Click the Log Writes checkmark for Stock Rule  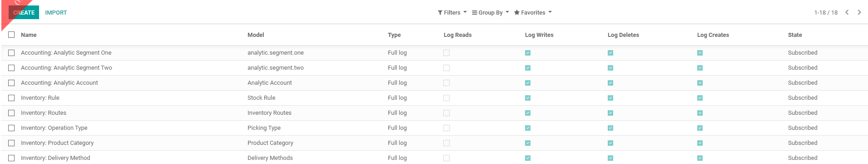[x=528, y=98]
